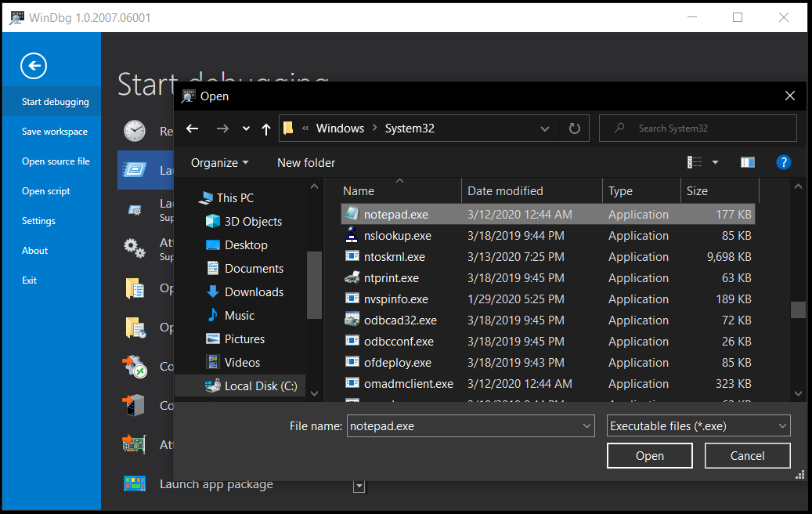Open the Settings menu item
This screenshot has height=514, width=812.
click(x=38, y=221)
